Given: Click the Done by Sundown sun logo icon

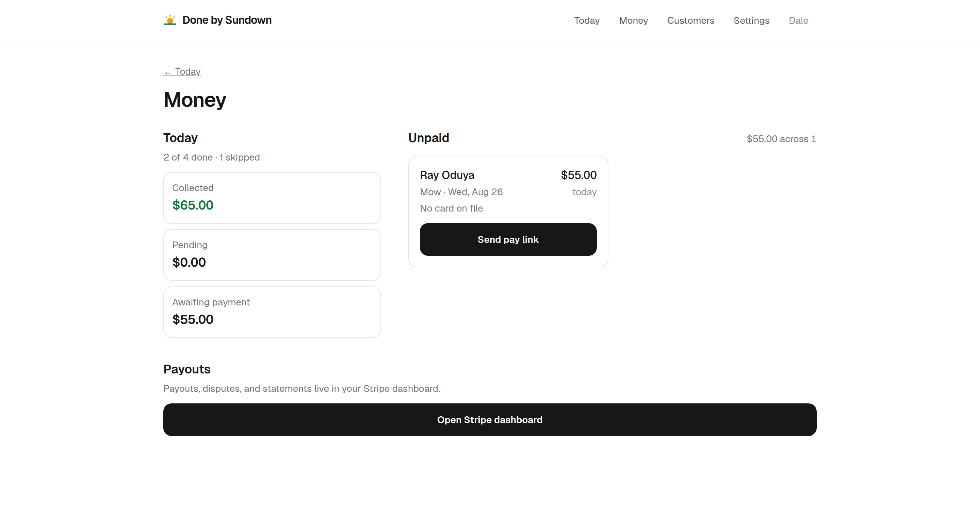Looking at the screenshot, I should pyautogui.click(x=170, y=20).
